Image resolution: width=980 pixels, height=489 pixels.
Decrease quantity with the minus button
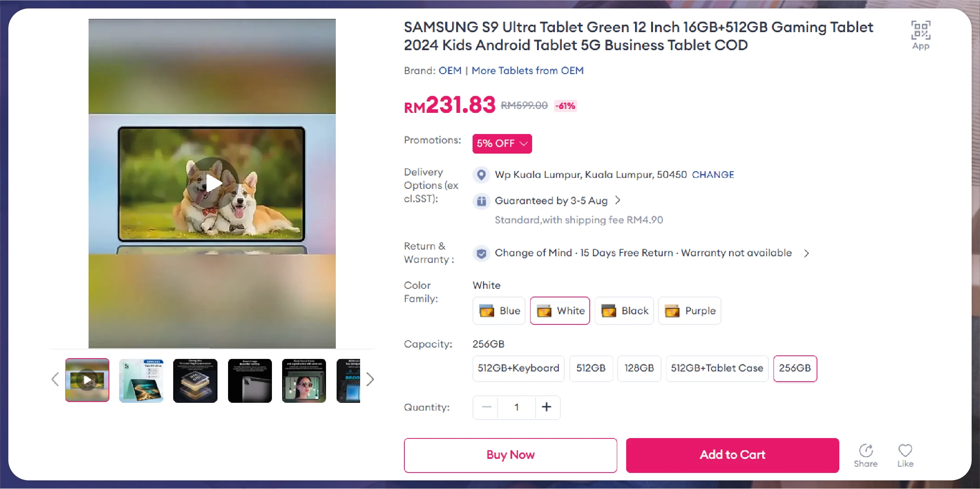pyautogui.click(x=486, y=407)
